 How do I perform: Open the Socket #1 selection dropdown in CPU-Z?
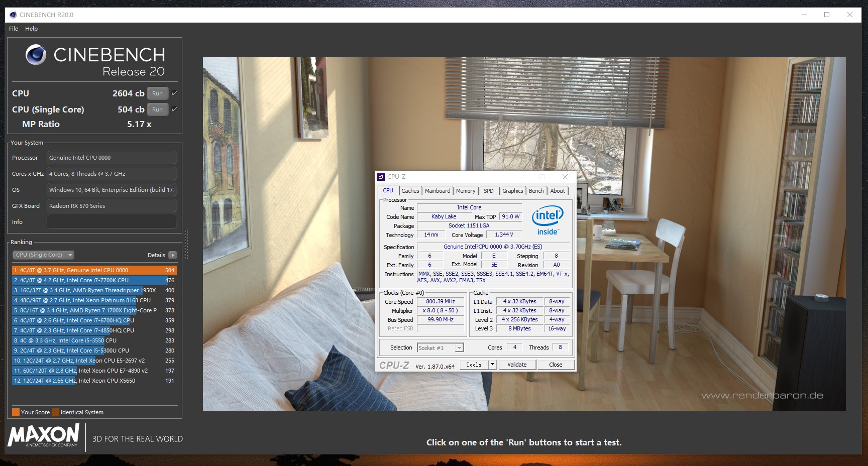coord(440,347)
